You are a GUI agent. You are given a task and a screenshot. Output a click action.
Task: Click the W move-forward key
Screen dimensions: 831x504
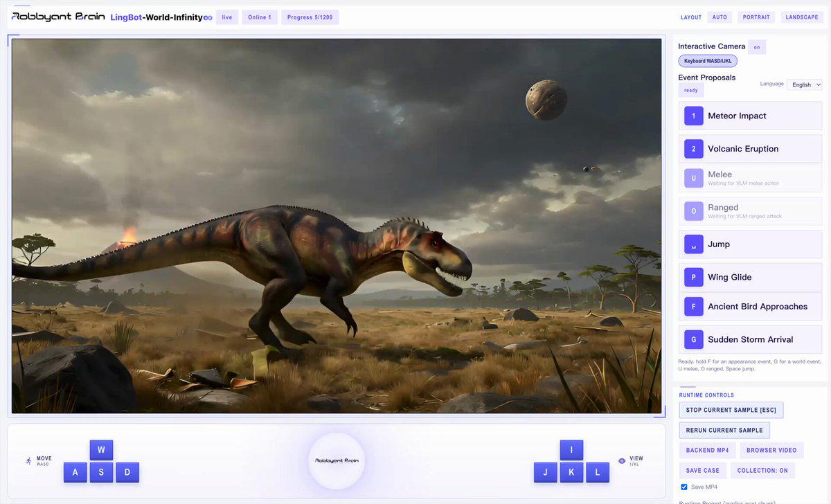pos(101,450)
